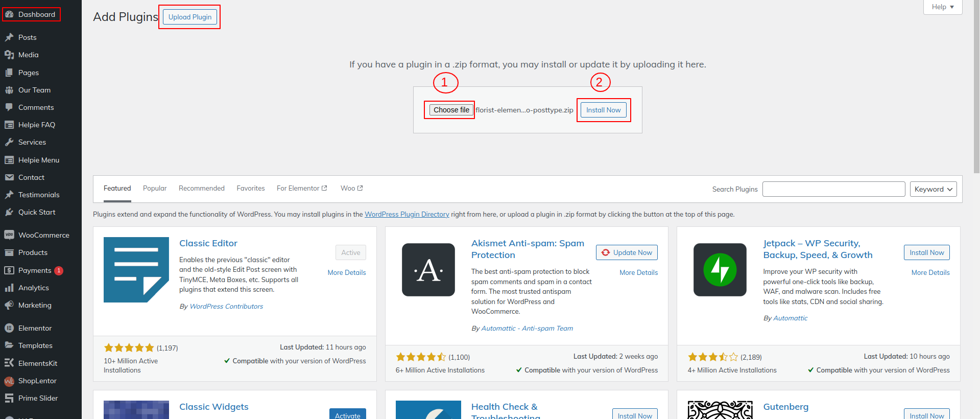Open the Marketing megaphone icon

(9, 305)
